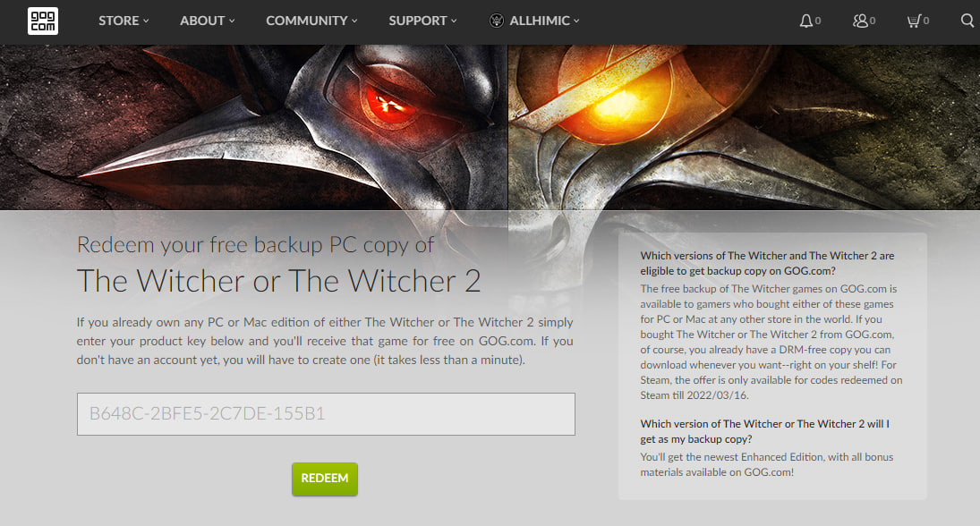980x526 pixels.
Task: Click the green REDEEM button
Action: [324, 479]
